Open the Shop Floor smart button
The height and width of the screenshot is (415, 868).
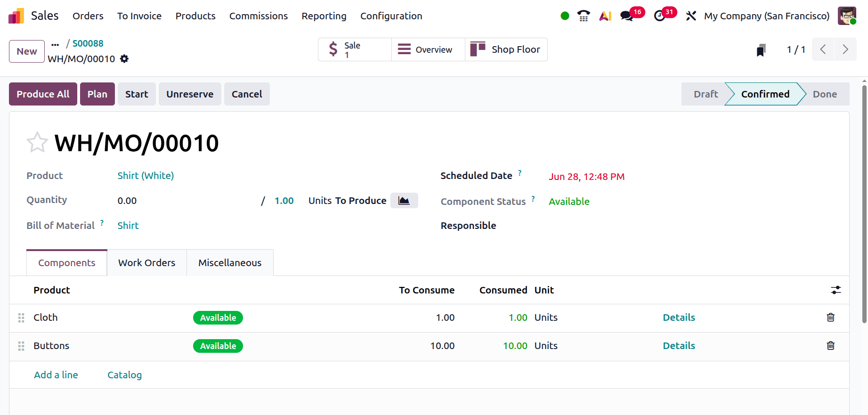(506, 49)
